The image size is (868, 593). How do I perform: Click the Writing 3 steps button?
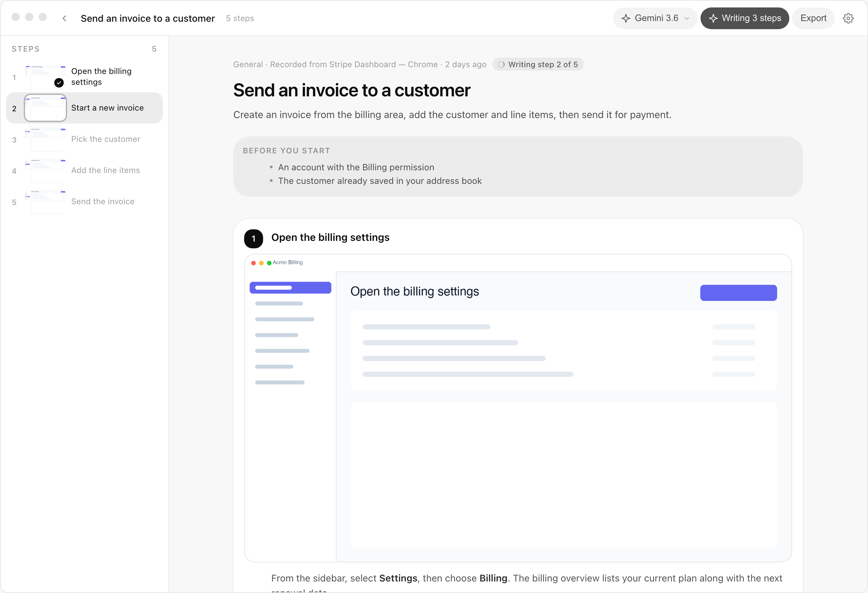744,18
